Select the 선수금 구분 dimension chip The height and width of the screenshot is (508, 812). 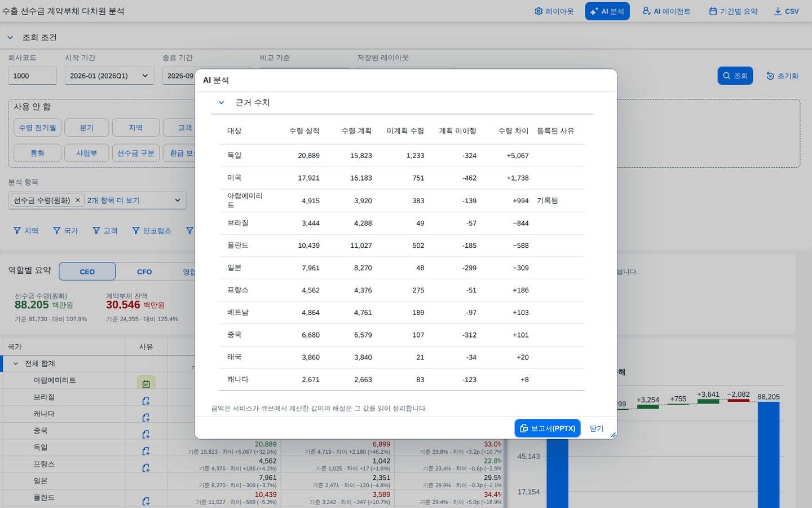click(135, 153)
